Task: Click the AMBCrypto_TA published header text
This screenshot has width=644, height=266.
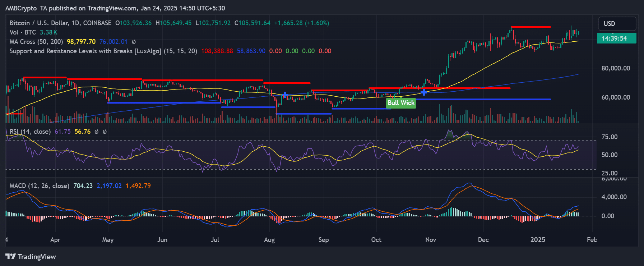Action: pos(115,8)
